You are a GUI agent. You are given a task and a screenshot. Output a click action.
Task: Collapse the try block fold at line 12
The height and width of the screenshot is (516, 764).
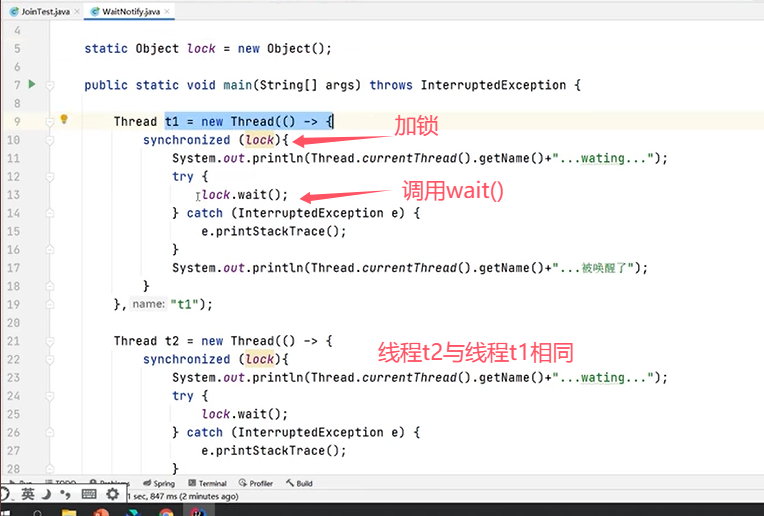[50, 177]
